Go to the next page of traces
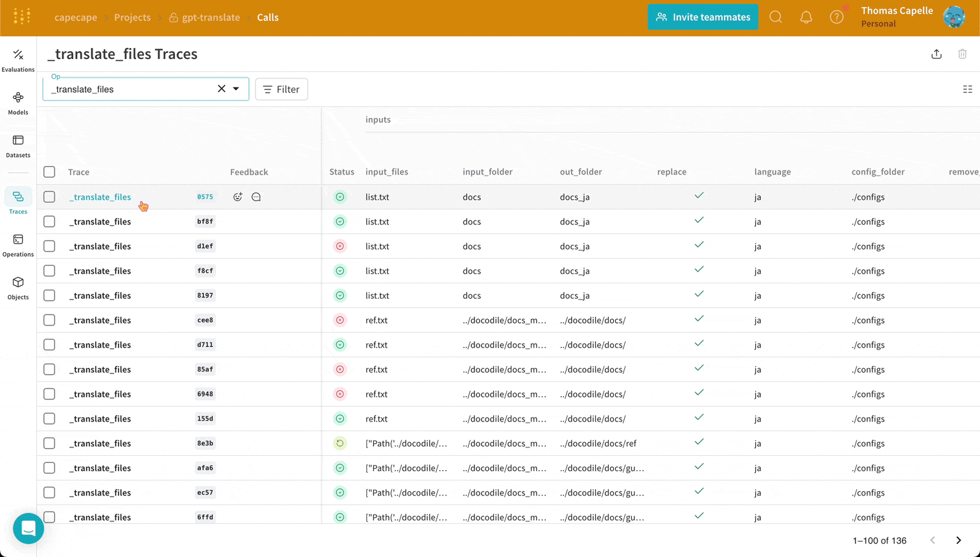 point(959,540)
